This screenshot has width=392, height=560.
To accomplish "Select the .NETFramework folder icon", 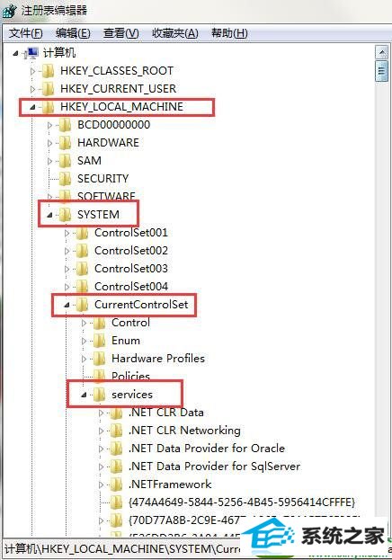I will click(x=116, y=484).
